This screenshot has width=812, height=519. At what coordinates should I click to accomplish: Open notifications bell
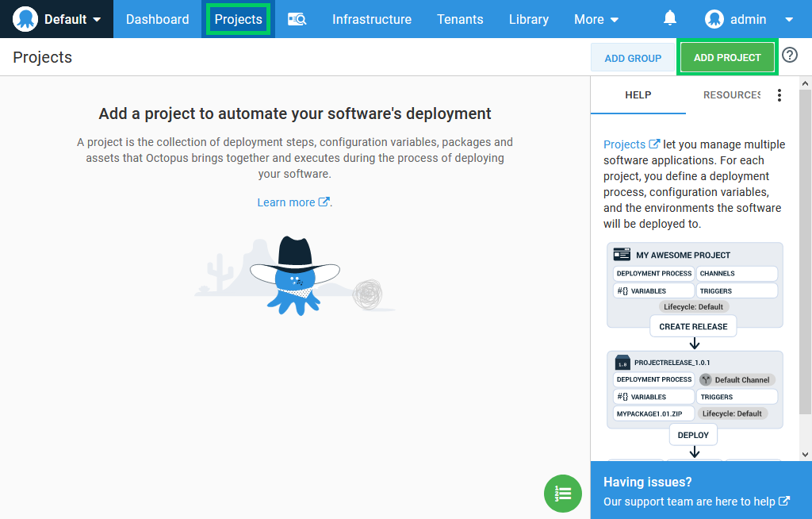point(669,19)
